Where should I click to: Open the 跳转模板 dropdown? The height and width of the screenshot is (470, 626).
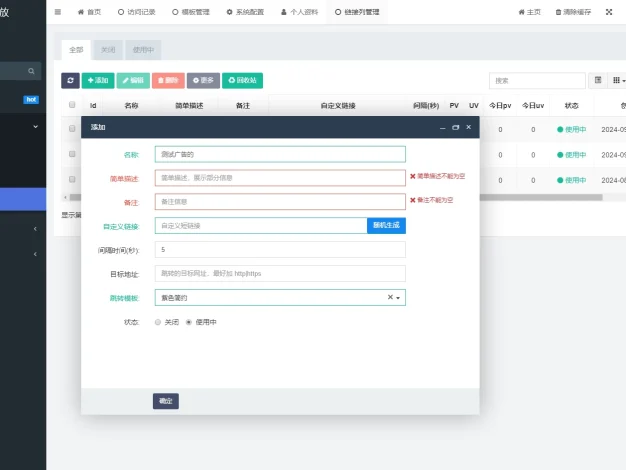point(280,297)
